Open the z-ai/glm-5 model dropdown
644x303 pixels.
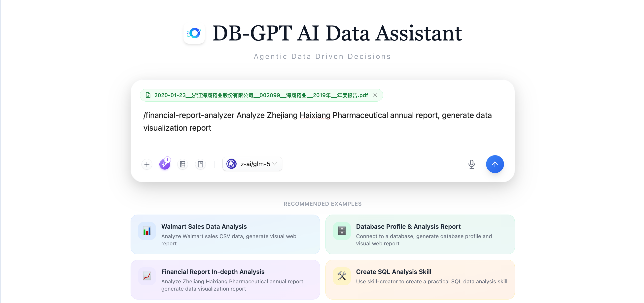(x=252, y=164)
